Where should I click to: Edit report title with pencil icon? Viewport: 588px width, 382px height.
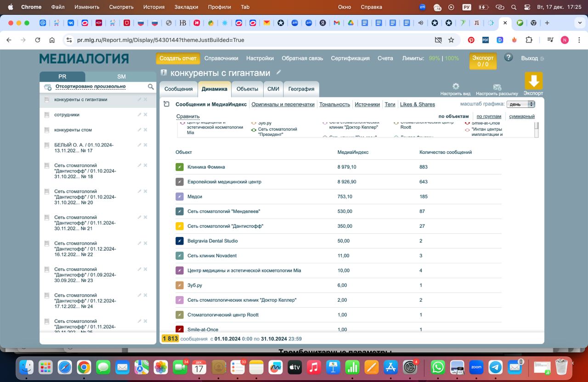[278, 73]
